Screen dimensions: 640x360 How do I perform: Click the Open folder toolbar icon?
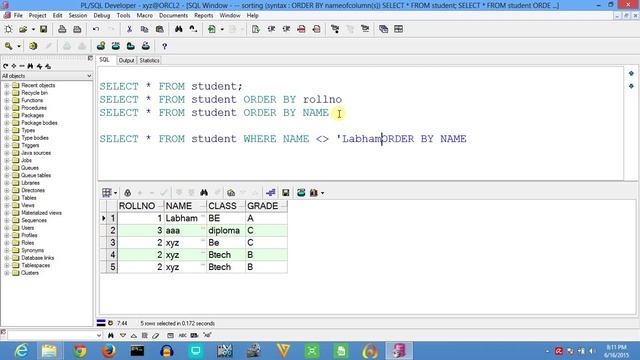(x=23, y=29)
